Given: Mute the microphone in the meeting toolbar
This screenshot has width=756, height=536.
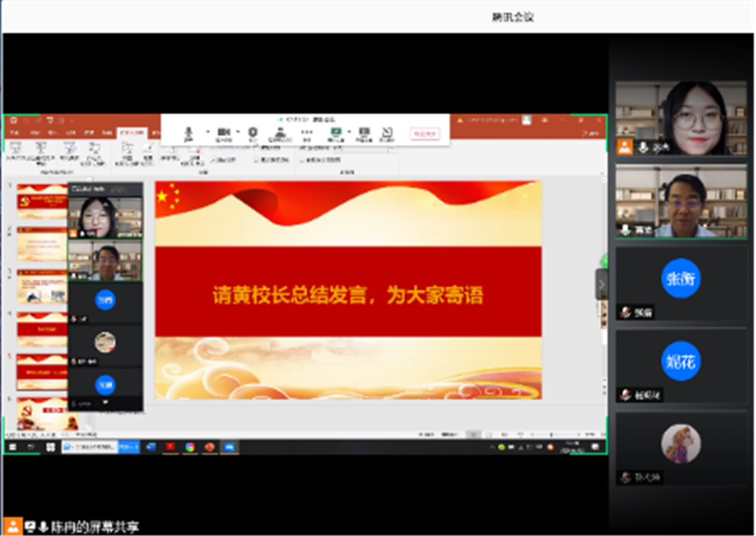Looking at the screenshot, I should (189, 132).
